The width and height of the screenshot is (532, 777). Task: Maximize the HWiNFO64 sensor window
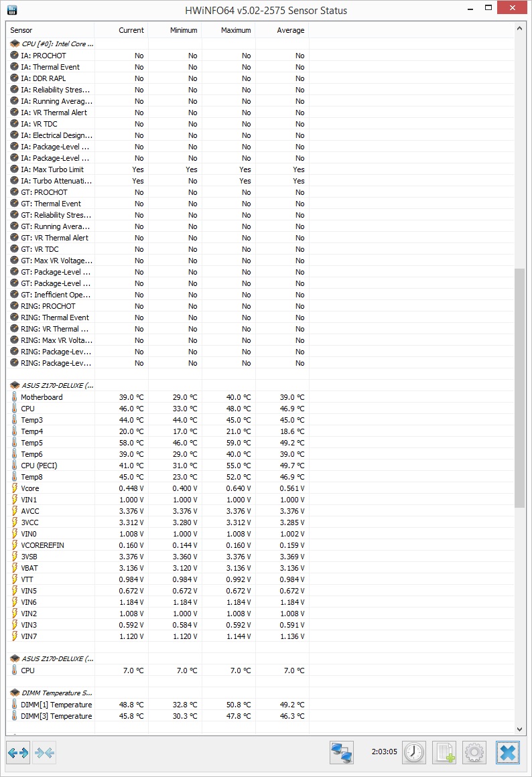488,8
